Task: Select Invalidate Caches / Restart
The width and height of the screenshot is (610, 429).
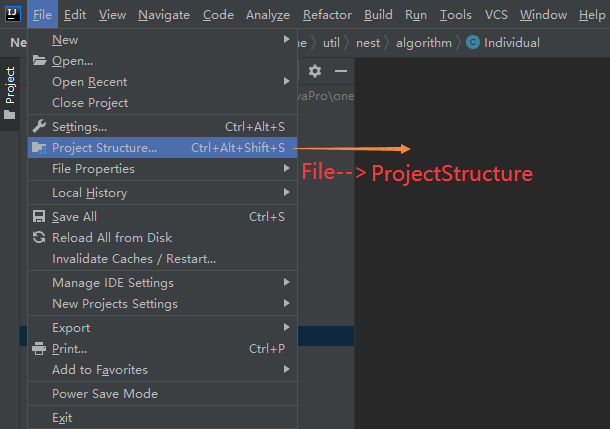Action: pyautogui.click(x=134, y=259)
